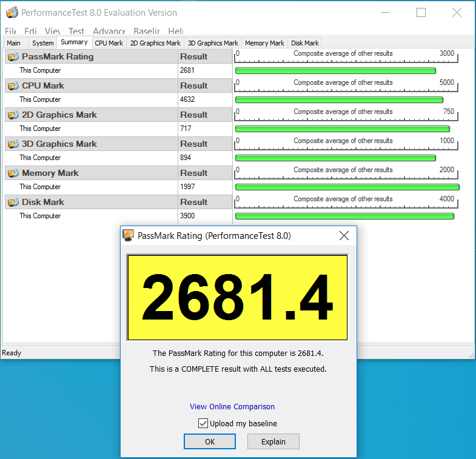
Task: Click the Disk Mark row icon
Action: tap(13, 203)
